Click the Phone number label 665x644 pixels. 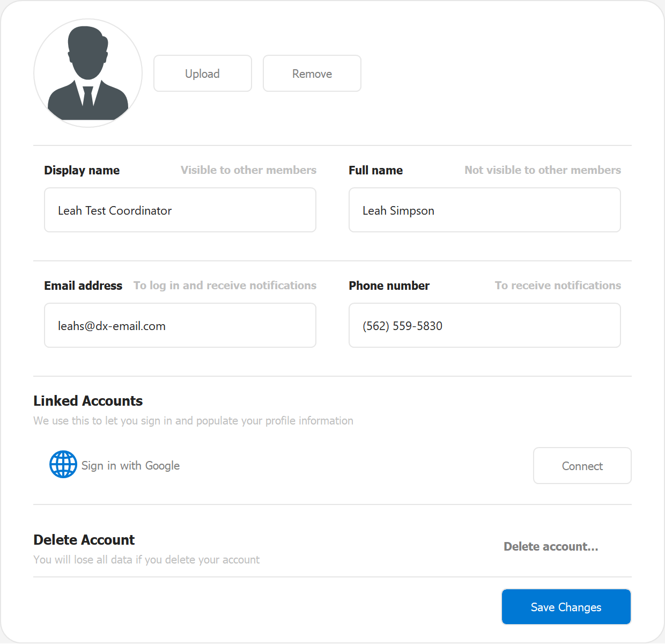[x=389, y=286]
